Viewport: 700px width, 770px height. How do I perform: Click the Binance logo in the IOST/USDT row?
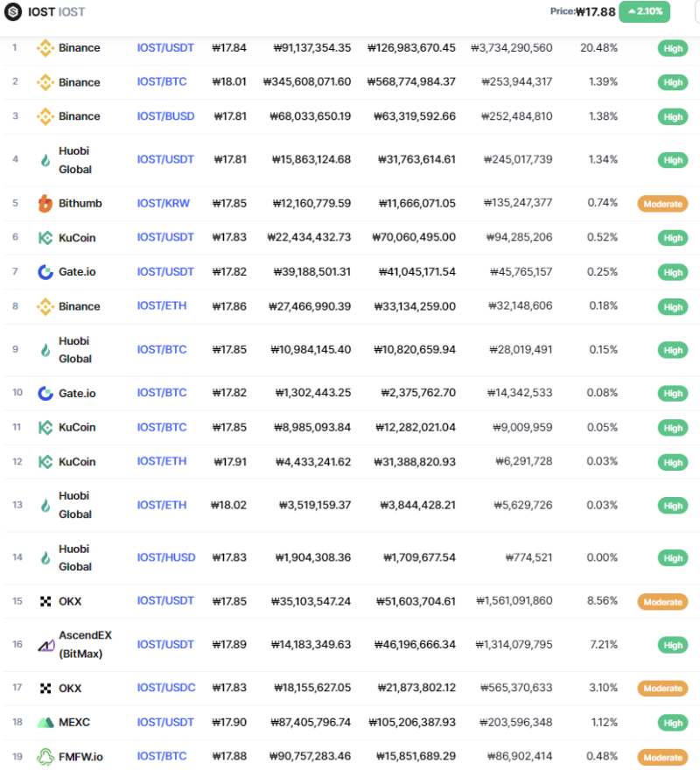click(x=45, y=48)
